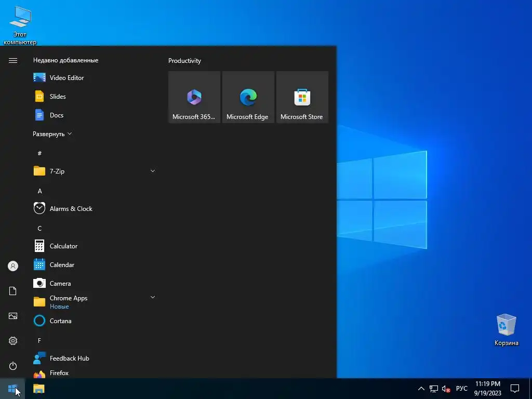Open the Microsoft 365 tile
The height and width of the screenshot is (399, 532).
pos(194,97)
